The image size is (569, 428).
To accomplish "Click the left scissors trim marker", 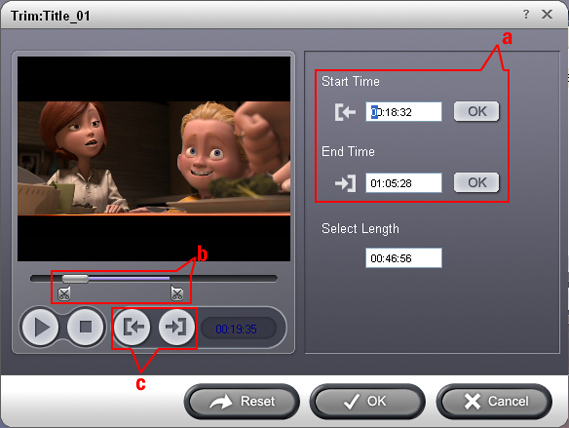I will (x=64, y=293).
